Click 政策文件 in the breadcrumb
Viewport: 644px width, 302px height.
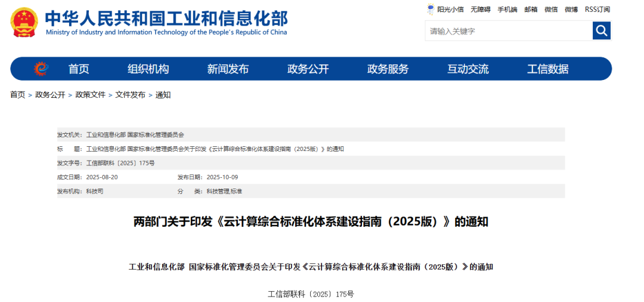[x=91, y=95]
